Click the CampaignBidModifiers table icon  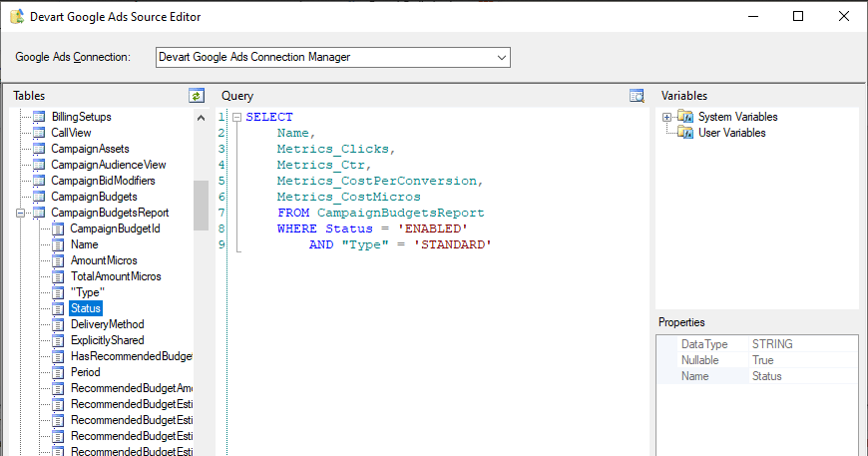click(39, 181)
